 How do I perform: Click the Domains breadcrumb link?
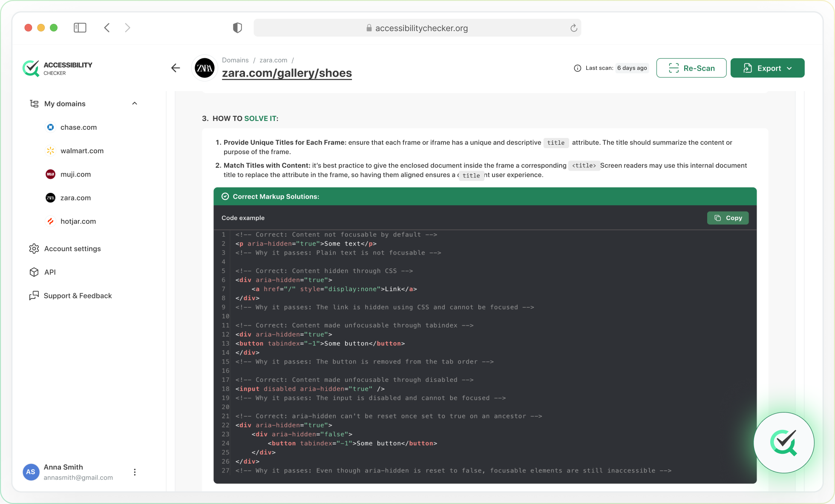point(235,60)
